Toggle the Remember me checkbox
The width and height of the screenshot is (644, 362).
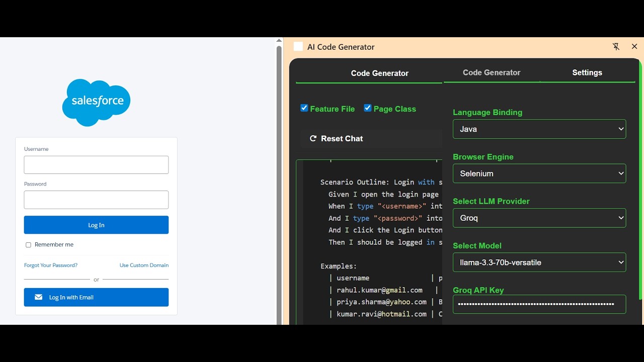click(28, 245)
